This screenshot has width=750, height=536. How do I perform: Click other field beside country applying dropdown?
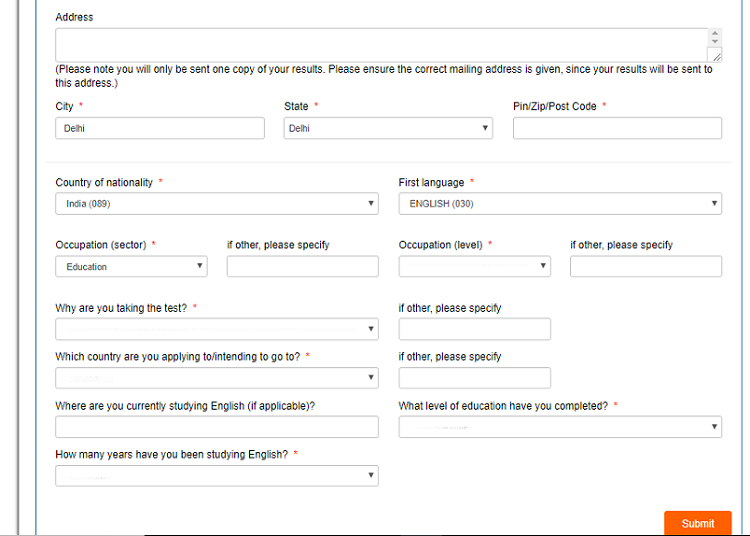pos(474,378)
